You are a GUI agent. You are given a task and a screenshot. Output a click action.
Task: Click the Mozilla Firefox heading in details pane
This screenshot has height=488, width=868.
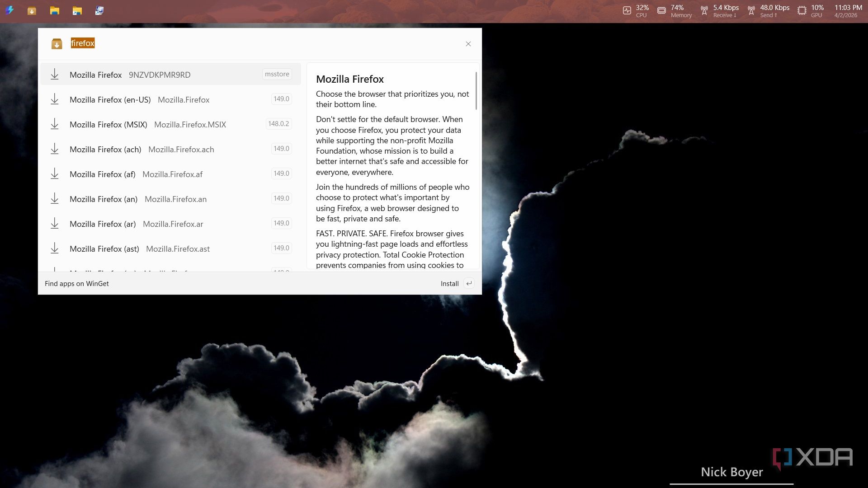350,79
